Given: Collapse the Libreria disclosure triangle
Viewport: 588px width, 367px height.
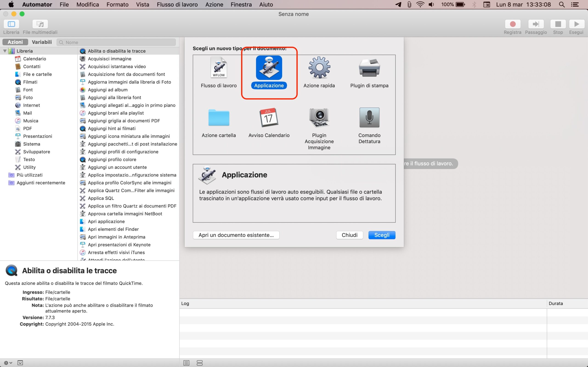Looking at the screenshot, I should 5,51.
